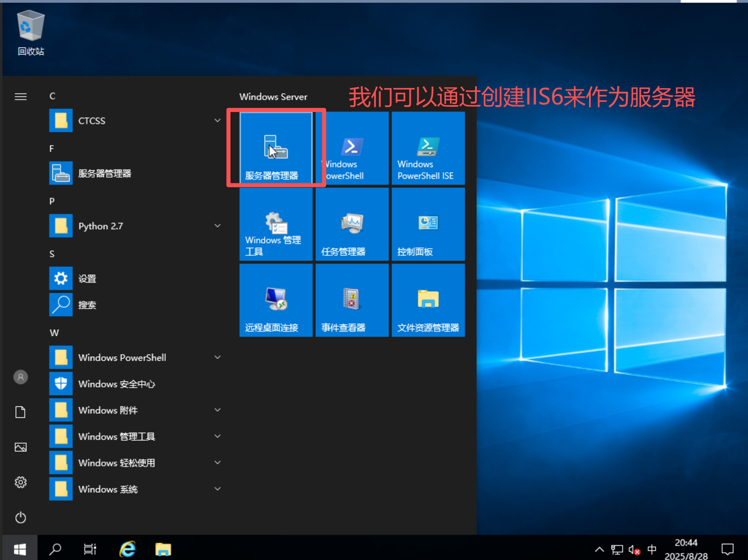Click the network icon in system tray
The width and height of the screenshot is (748, 560).
[617, 549]
